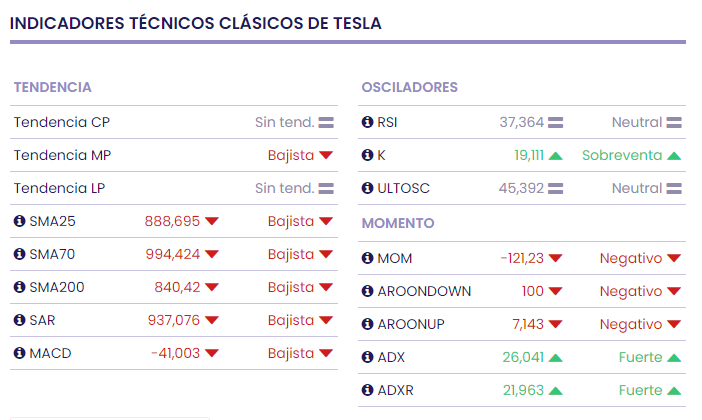Click the info icon beside RSI
702x420 pixels.
(367, 122)
